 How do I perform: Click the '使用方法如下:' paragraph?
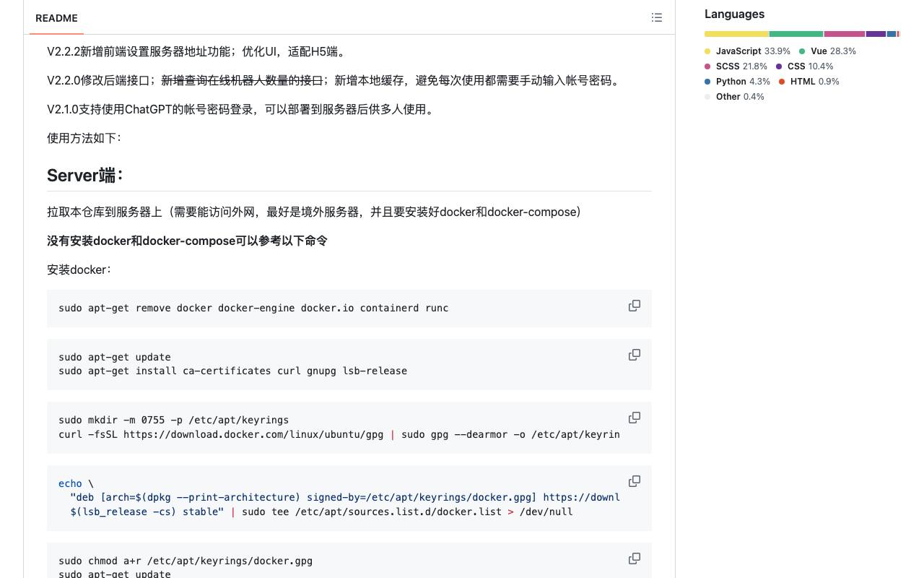click(x=84, y=139)
